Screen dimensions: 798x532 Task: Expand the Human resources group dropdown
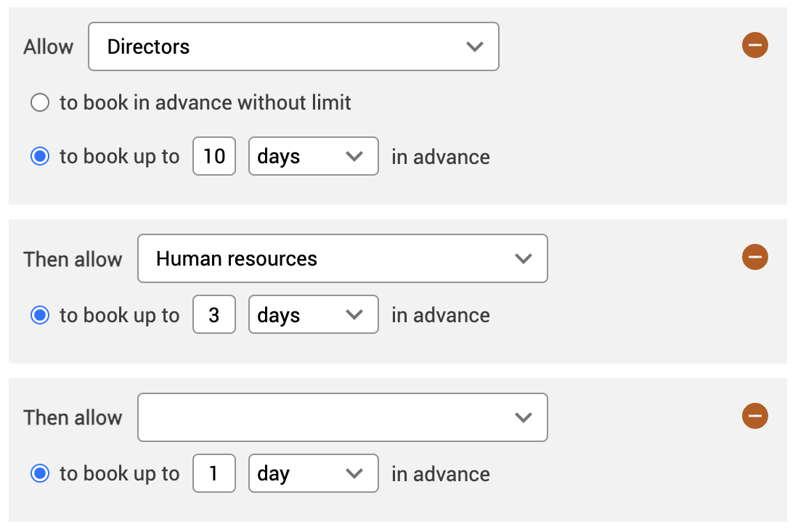pos(342,258)
